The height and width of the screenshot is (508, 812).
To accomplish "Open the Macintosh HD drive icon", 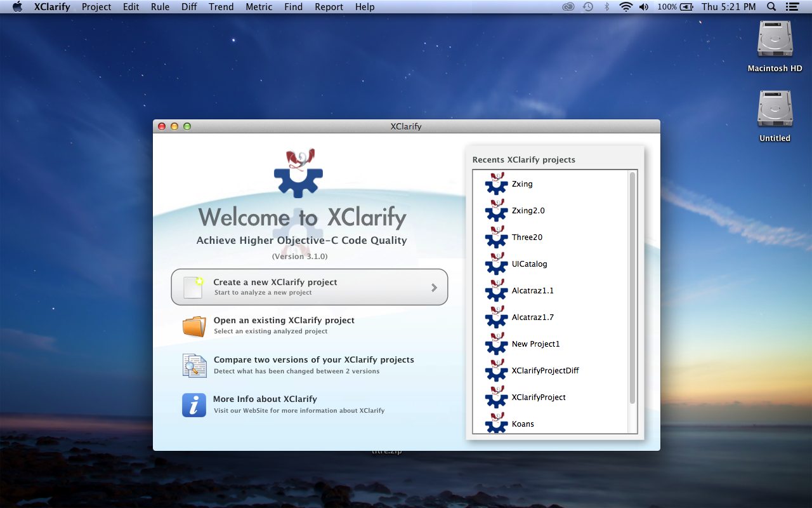I will coord(775,39).
